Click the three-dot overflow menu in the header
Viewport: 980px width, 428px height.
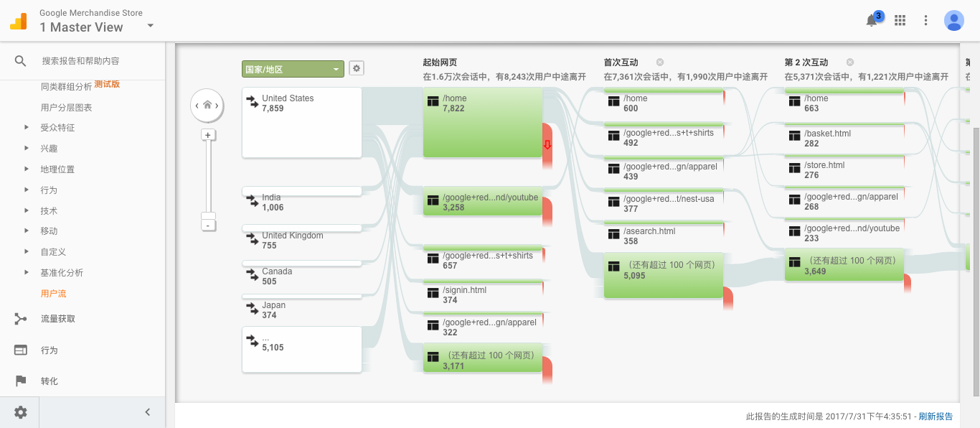click(925, 20)
